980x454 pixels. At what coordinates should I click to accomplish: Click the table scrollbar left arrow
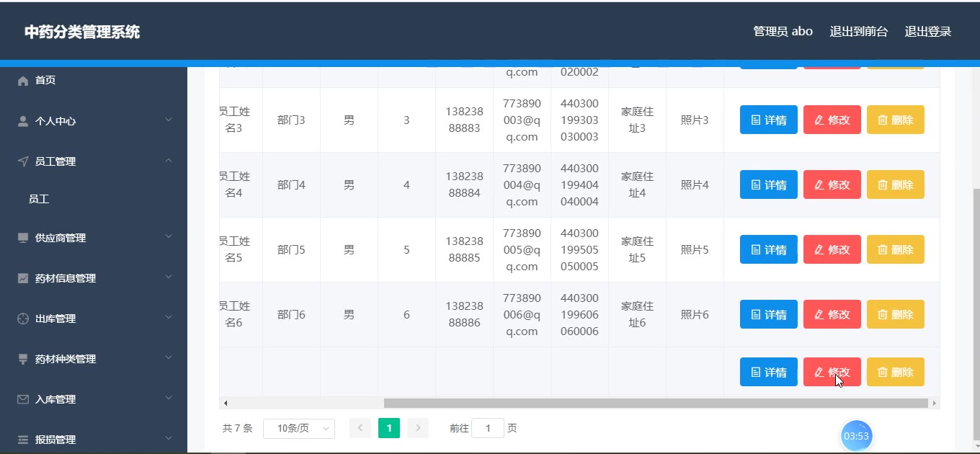[226, 404]
